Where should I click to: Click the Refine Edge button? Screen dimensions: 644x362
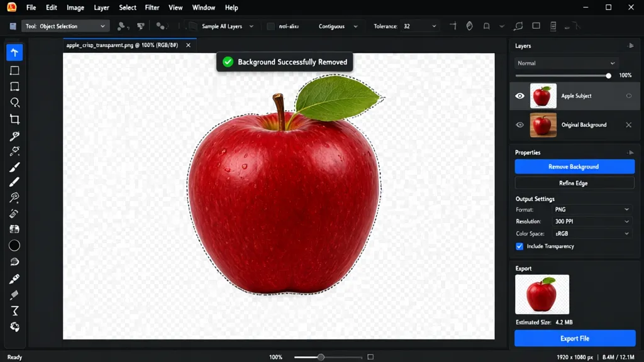pyautogui.click(x=574, y=183)
